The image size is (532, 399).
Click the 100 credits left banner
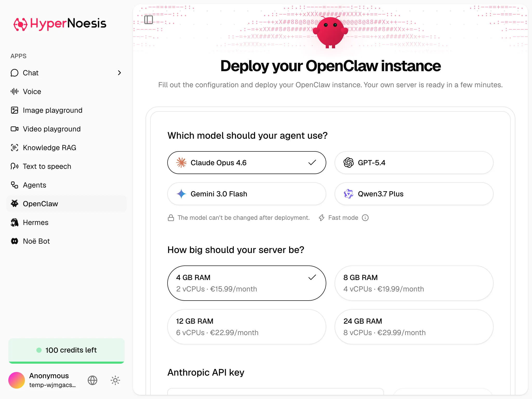coord(66,351)
